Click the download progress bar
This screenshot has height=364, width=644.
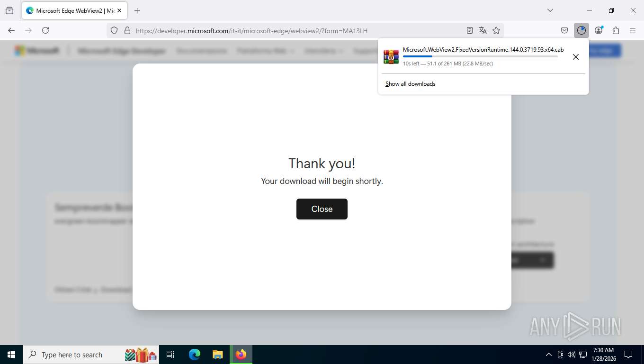pyautogui.click(x=480, y=56)
